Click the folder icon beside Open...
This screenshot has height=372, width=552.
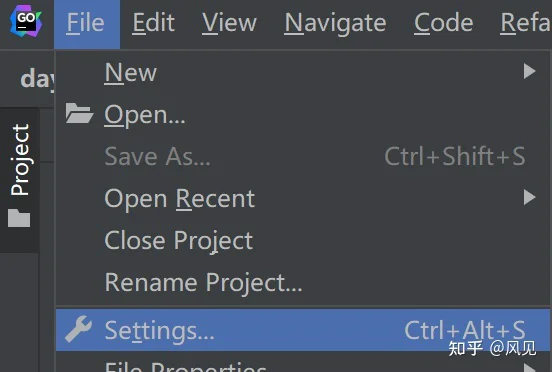coord(79,113)
